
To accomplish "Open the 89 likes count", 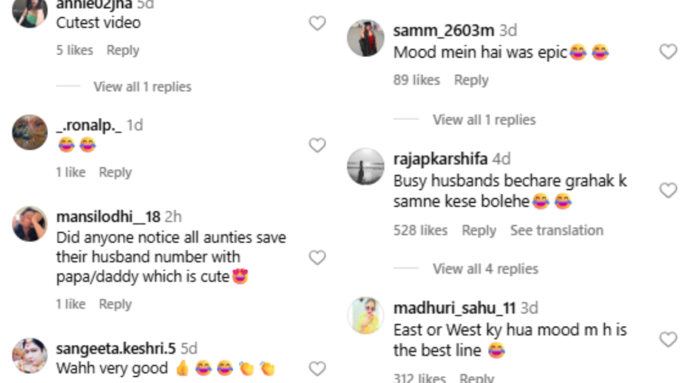I will [416, 80].
